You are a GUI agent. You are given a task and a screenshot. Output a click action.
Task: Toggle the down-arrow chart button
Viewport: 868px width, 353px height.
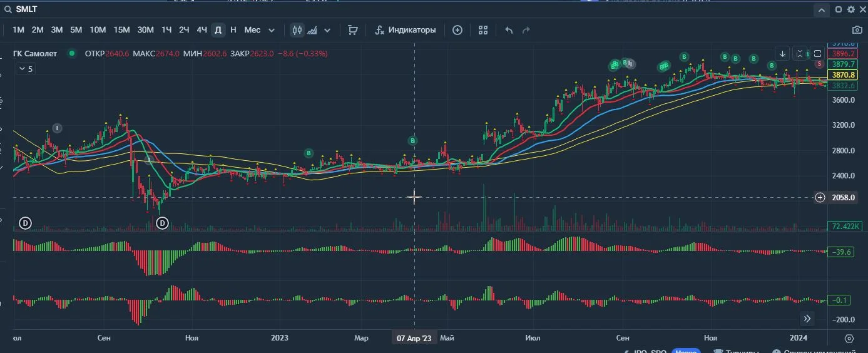(782, 53)
